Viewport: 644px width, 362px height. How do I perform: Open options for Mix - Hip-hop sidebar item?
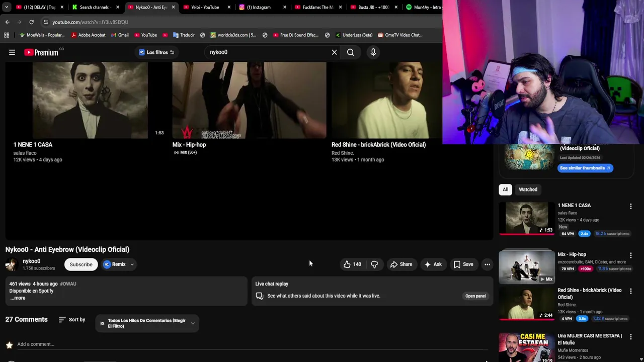(630, 255)
